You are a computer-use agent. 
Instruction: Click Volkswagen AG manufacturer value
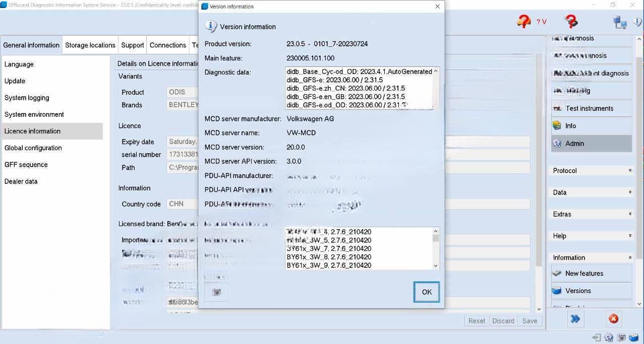point(310,119)
